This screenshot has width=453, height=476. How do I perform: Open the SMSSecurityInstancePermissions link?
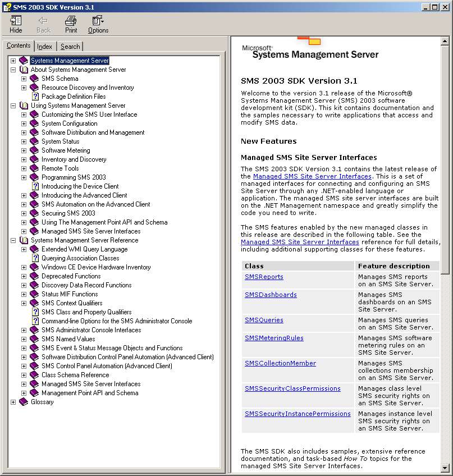coord(298,414)
